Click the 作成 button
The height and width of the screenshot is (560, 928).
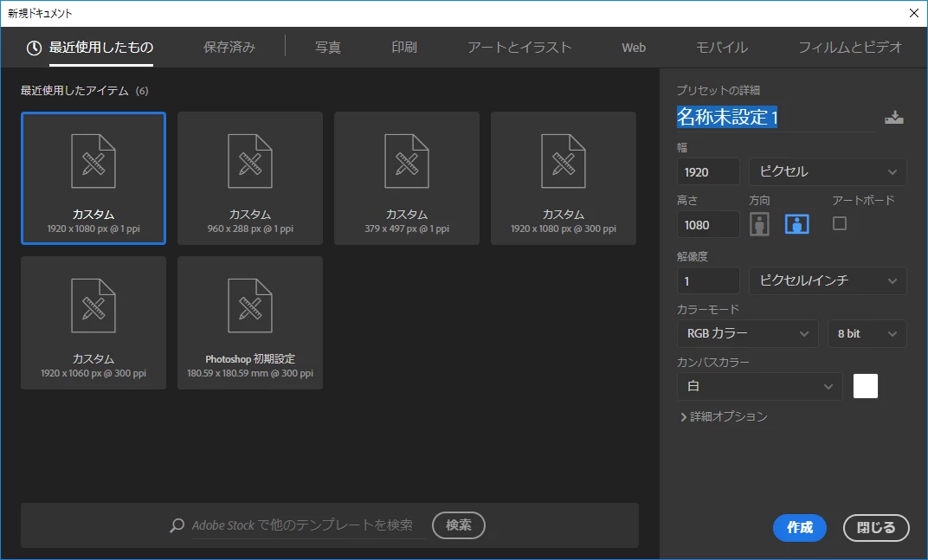[x=800, y=527]
